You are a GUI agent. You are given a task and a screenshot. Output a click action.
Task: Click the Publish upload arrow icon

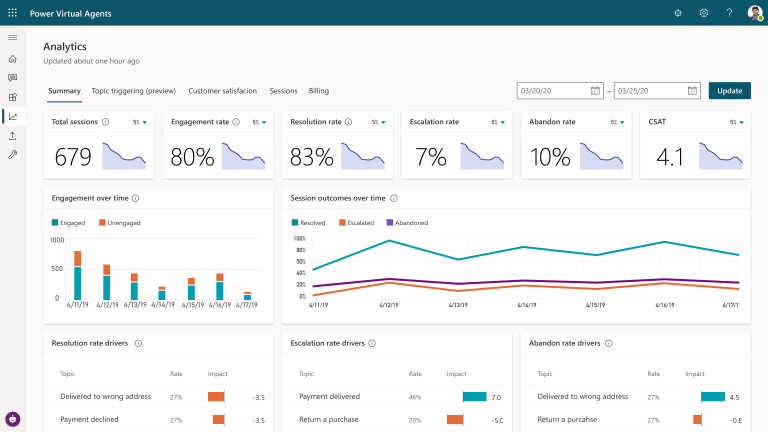[13, 135]
